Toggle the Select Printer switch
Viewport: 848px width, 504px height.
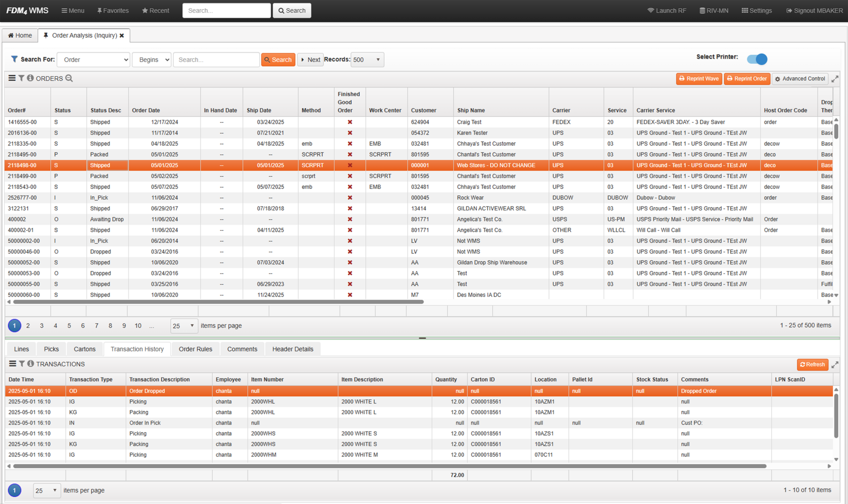[757, 59]
